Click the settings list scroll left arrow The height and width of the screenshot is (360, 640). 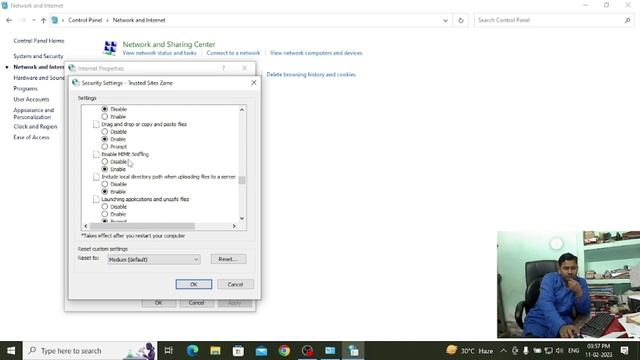pyautogui.click(x=86, y=226)
